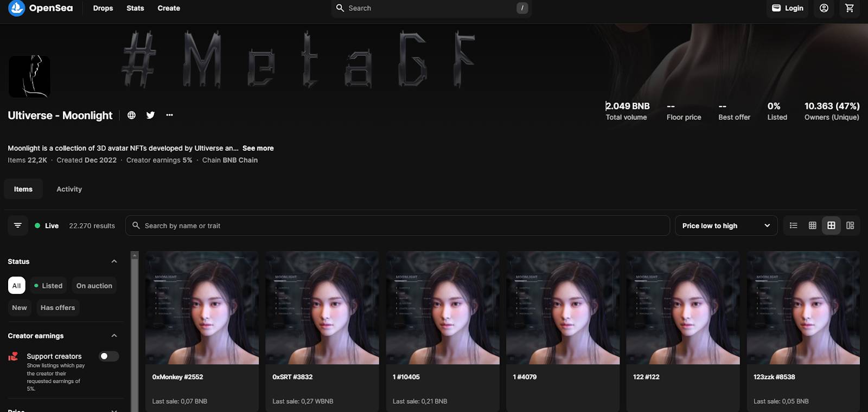Expand the Price filter section
Image resolution: width=868 pixels, height=412 pixels.
(114, 410)
